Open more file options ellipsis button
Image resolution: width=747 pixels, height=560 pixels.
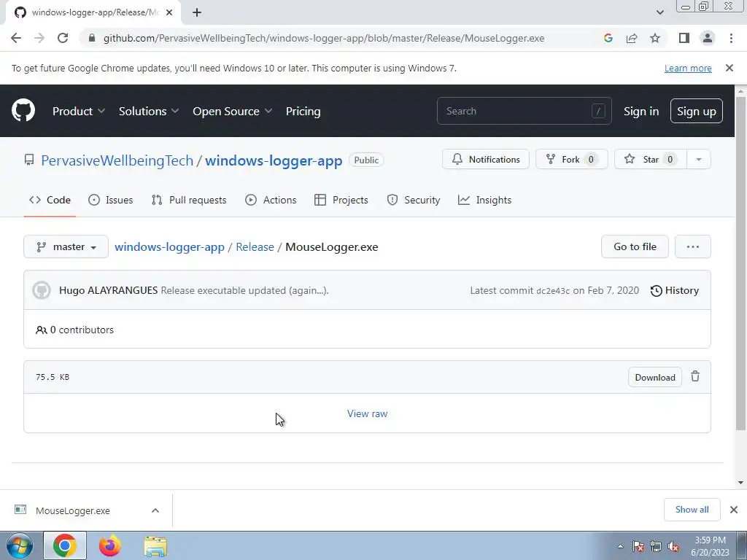tap(693, 246)
